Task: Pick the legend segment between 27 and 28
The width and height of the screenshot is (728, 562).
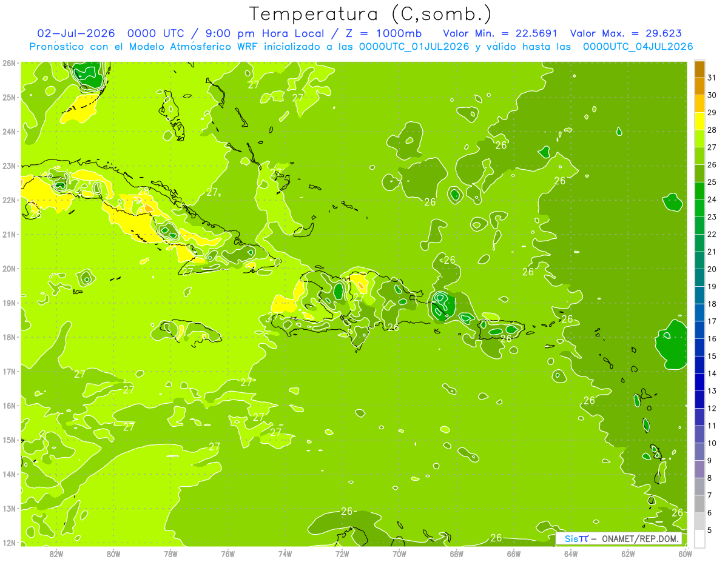Action: (x=699, y=138)
